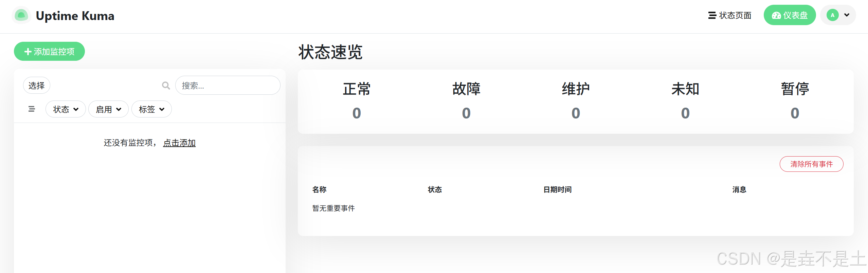This screenshot has width=868, height=273.
Task: Click the 点击添加 link
Action: pyautogui.click(x=179, y=143)
